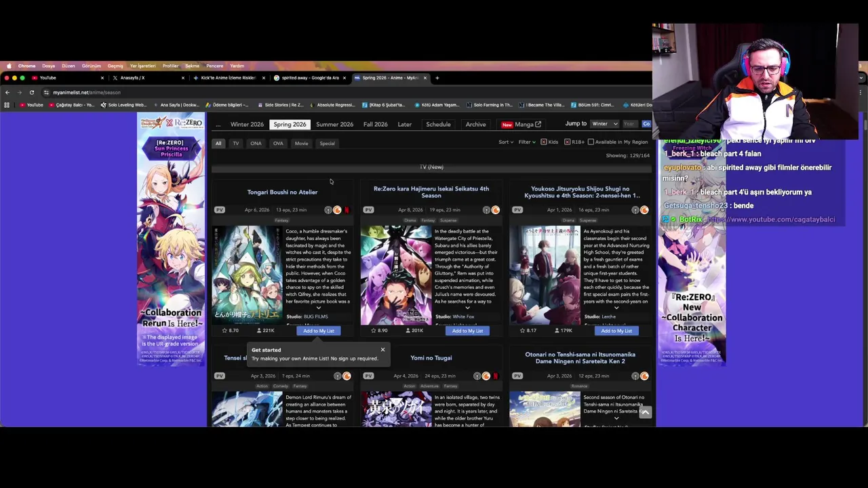This screenshot has width=868, height=488.
Task: Open the Yer İşaretleri menu
Action: (142, 66)
